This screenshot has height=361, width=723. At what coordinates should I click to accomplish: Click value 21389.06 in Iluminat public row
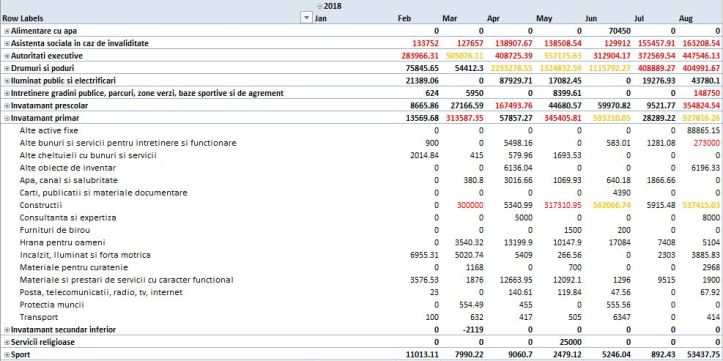[422, 81]
